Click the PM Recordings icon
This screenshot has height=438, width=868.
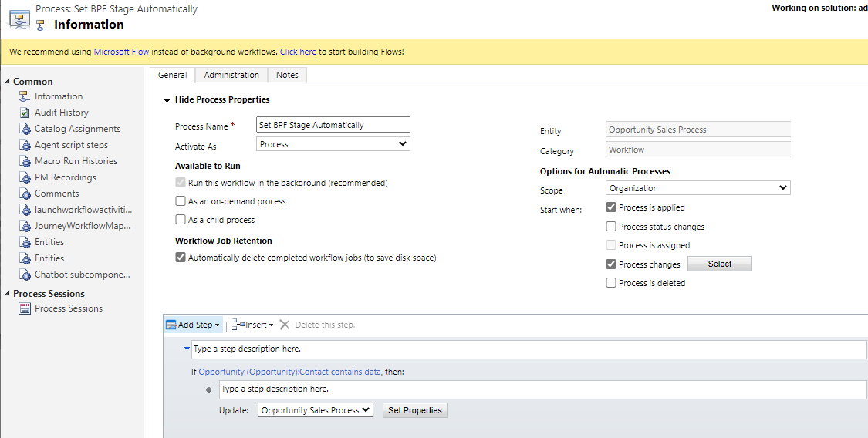coord(25,177)
